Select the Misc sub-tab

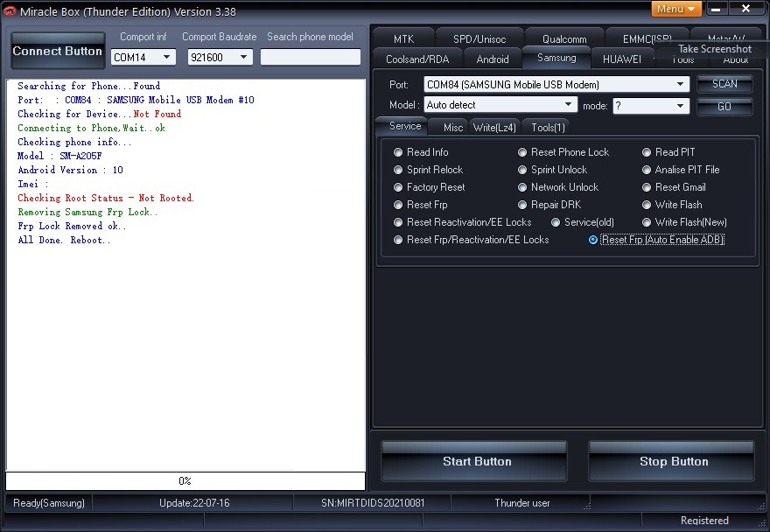pyautogui.click(x=452, y=128)
